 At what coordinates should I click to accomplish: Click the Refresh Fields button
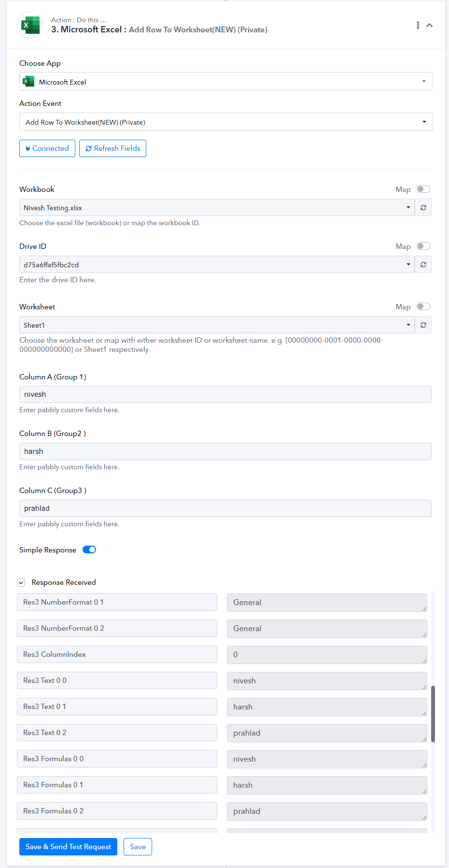pos(112,148)
